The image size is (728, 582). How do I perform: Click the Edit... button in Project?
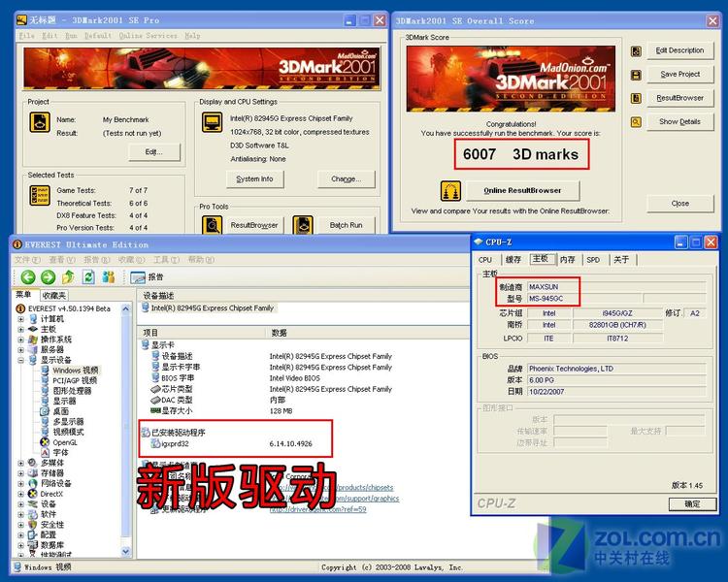[x=154, y=152]
